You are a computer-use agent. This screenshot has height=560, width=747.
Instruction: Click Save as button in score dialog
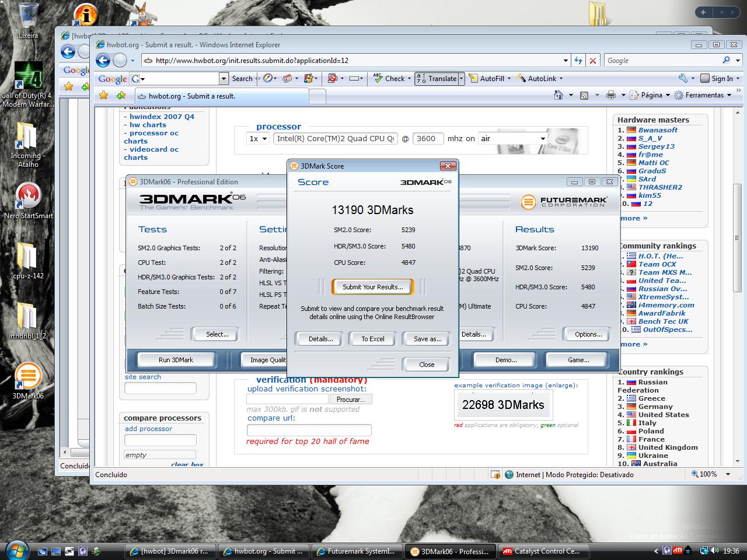(x=427, y=339)
